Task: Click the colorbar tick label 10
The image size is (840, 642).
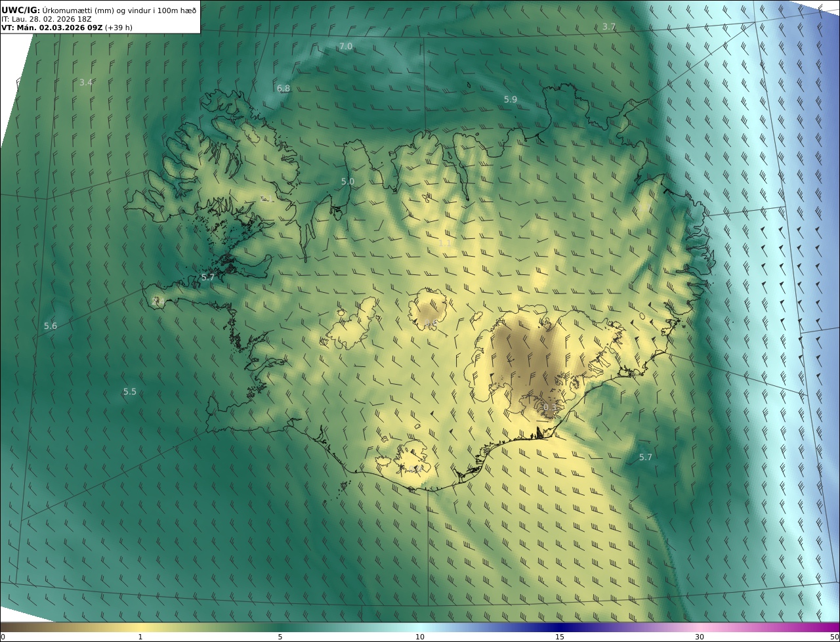Action: (x=420, y=637)
